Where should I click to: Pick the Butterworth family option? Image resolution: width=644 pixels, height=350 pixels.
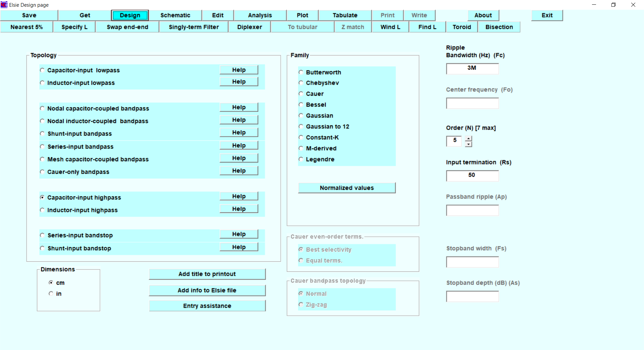point(301,72)
